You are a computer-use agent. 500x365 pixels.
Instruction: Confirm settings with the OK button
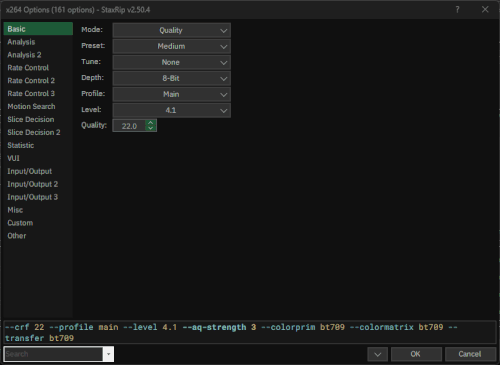coord(416,354)
